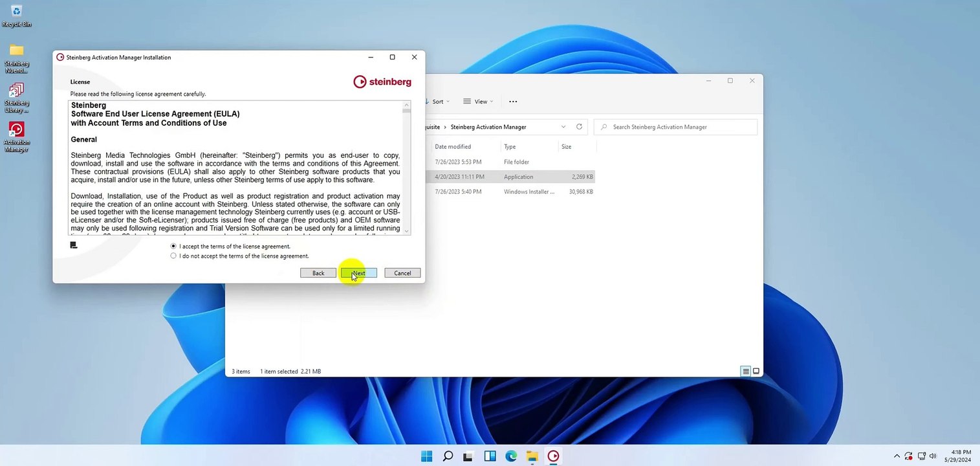Click the installer's title bar app icon
980x466 pixels.
(60, 57)
